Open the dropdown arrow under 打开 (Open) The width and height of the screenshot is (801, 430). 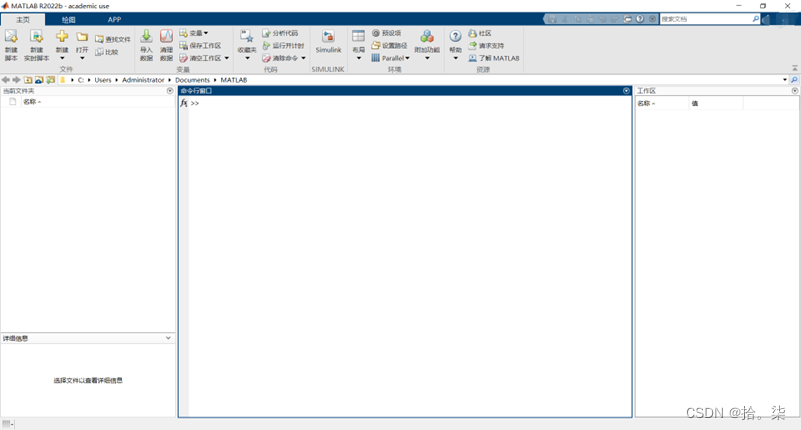[82, 58]
